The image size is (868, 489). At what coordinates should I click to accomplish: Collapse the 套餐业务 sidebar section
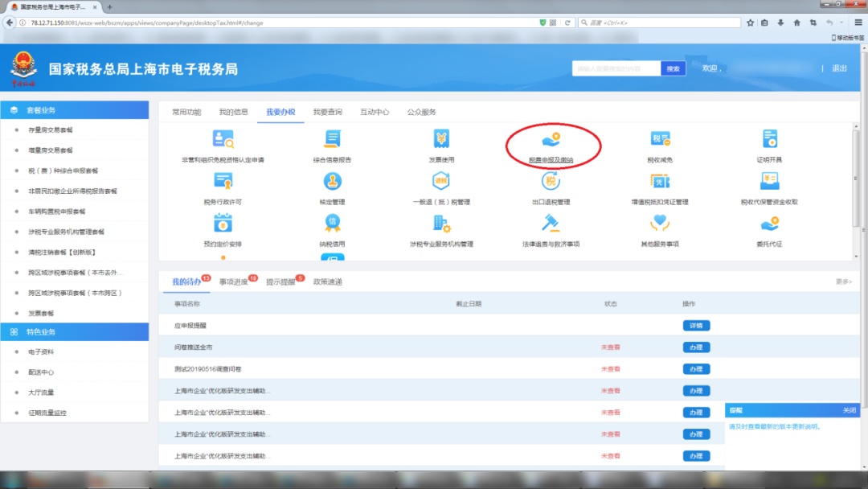[x=74, y=110]
